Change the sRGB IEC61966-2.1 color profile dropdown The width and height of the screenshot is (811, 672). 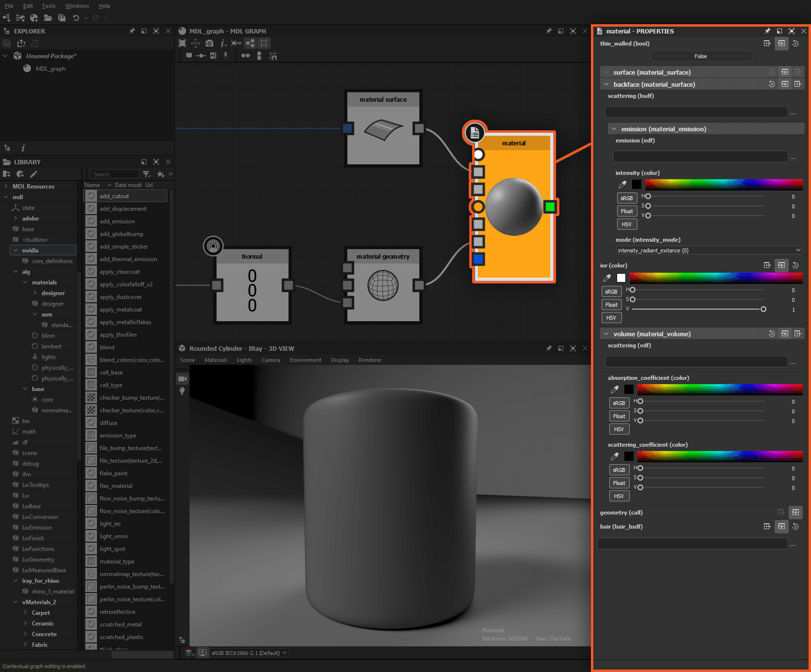pos(248,653)
